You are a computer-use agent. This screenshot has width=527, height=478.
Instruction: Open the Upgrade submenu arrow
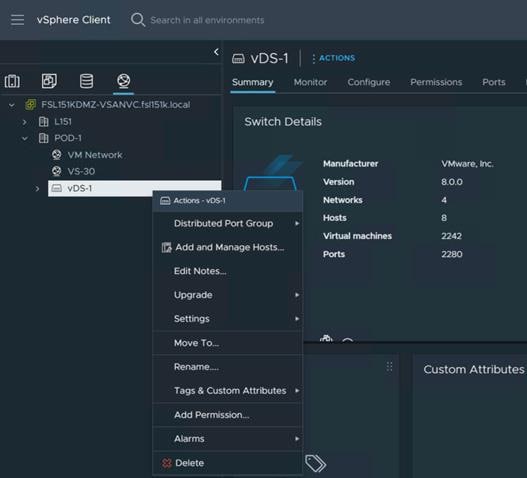297,295
